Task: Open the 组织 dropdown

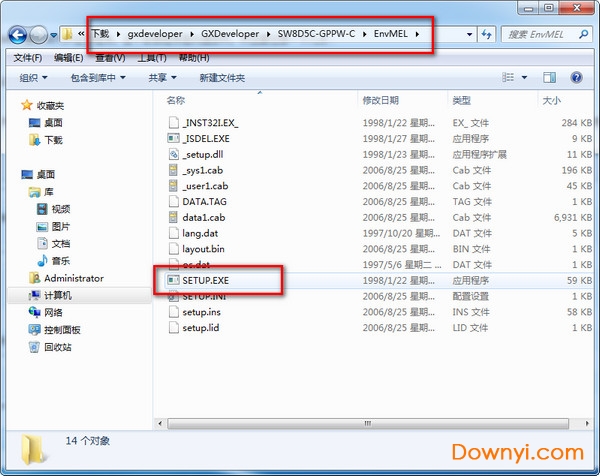Action: click(x=33, y=78)
